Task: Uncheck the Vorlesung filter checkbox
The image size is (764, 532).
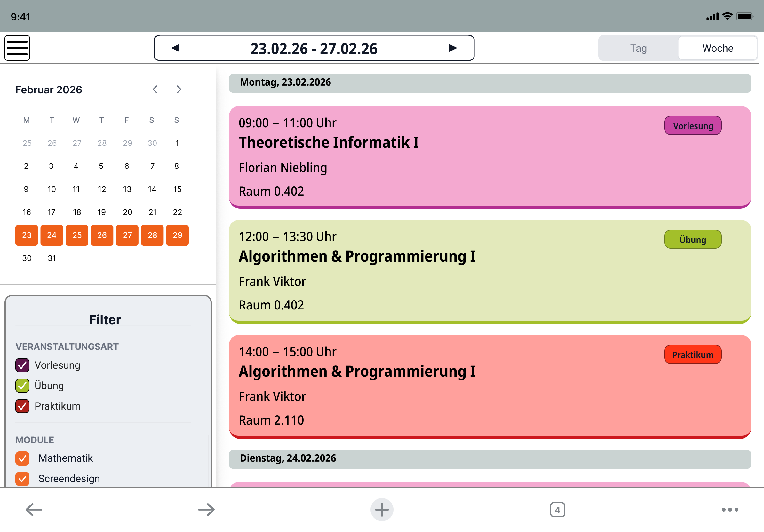Action: pos(22,365)
